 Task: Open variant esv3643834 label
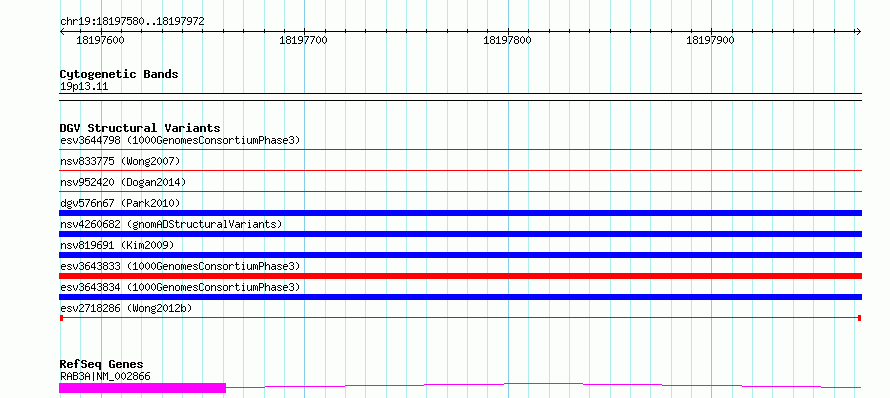(x=179, y=287)
